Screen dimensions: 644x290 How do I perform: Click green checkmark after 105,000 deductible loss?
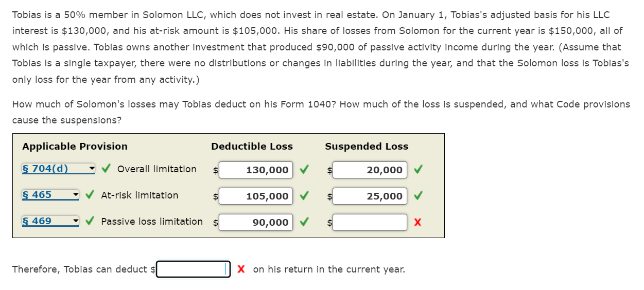point(304,195)
